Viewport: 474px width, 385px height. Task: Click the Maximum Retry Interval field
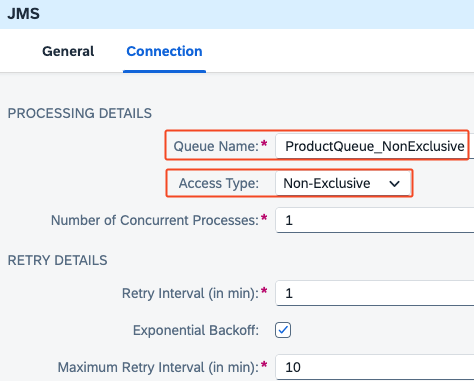tap(375, 367)
